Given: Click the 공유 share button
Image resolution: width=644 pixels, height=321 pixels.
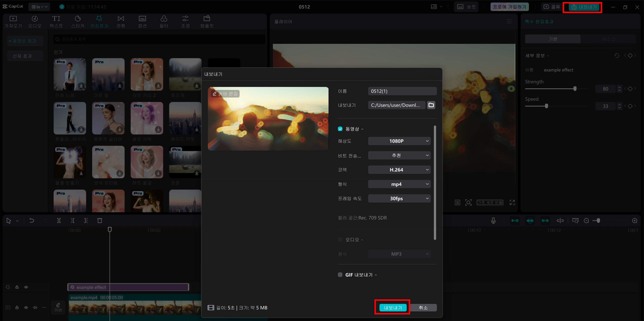Looking at the screenshot, I should click(x=552, y=7).
